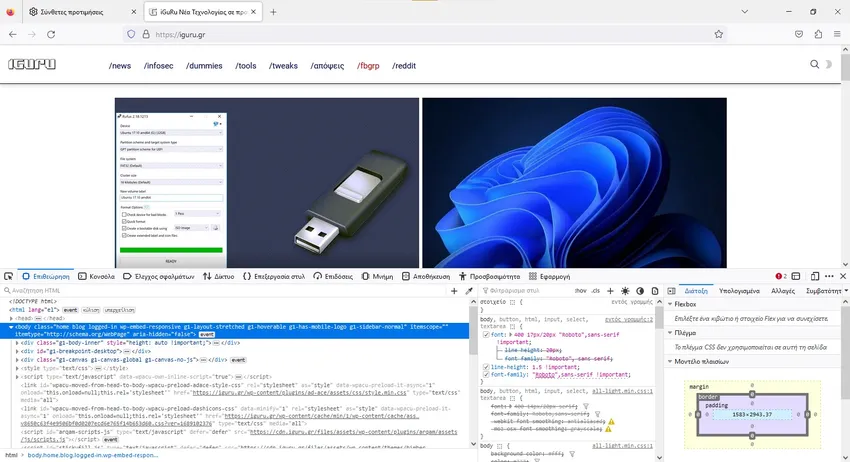Close the DevTools panel with X
The height and width of the screenshot is (462, 850).
click(843, 277)
